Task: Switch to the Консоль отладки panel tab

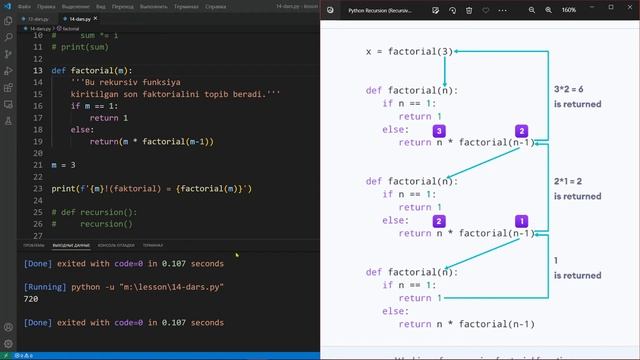Action: pos(116,245)
